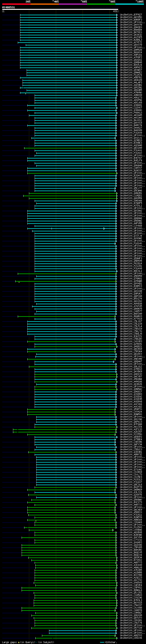
Task: Open hit UniRef100_Q40078
Action: [131, 25]
